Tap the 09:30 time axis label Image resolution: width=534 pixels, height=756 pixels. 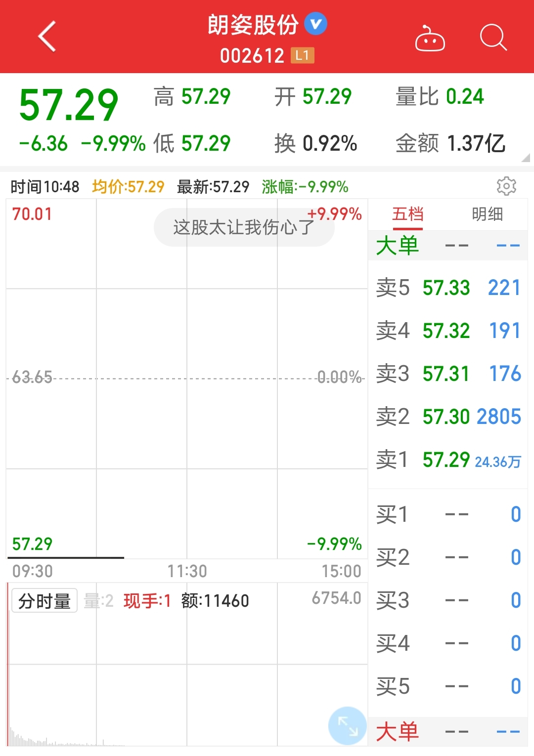tap(33, 571)
